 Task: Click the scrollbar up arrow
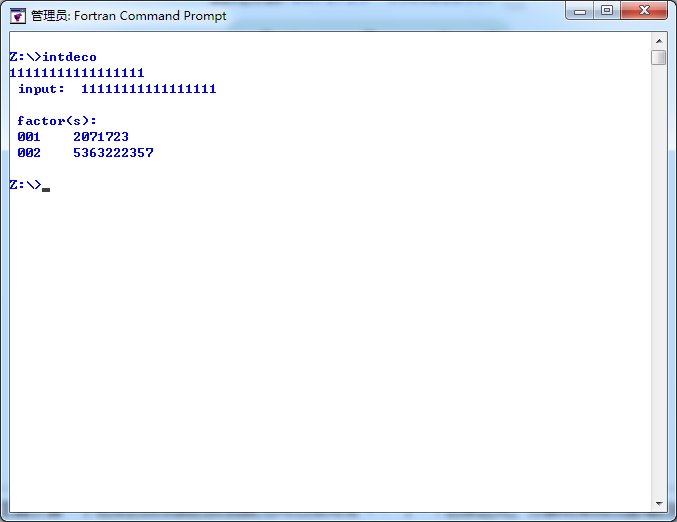click(x=658, y=40)
